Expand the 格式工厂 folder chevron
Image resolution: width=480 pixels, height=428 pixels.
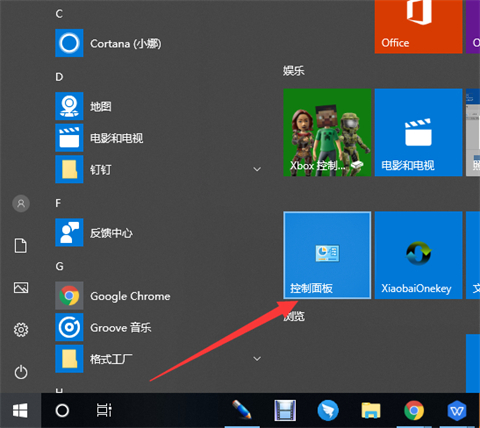[x=257, y=359]
